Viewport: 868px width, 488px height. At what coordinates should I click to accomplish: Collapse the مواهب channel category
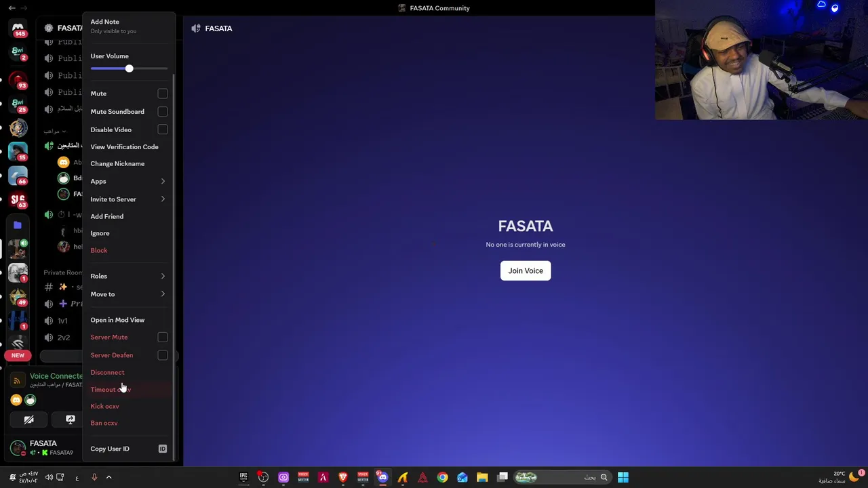coord(55,131)
